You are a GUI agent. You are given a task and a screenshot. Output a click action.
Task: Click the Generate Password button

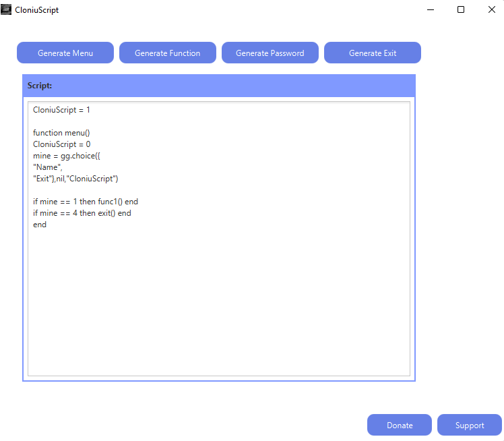click(x=270, y=53)
